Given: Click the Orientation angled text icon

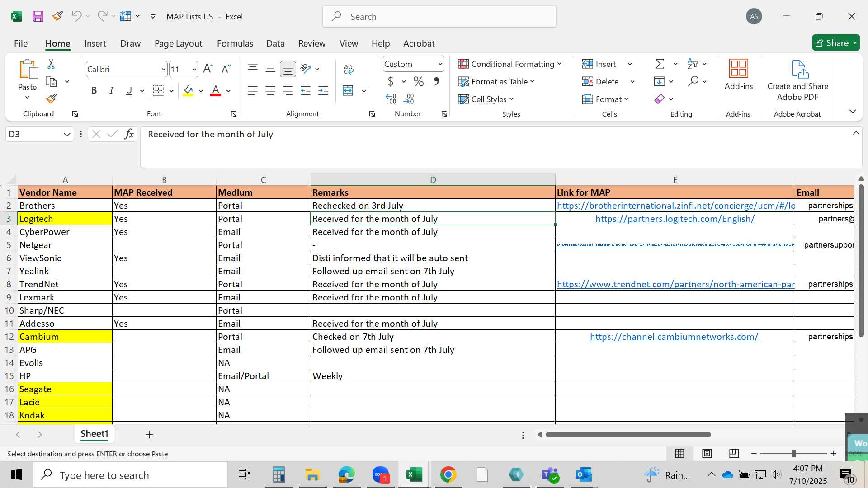Looking at the screenshot, I should (306, 69).
